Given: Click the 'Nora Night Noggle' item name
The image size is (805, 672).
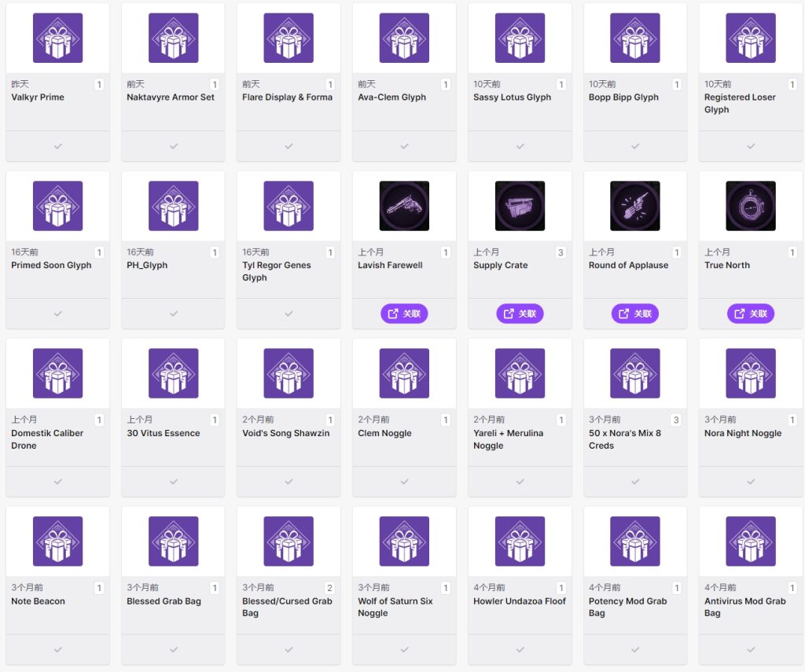Looking at the screenshot, I should coord(743,433).
